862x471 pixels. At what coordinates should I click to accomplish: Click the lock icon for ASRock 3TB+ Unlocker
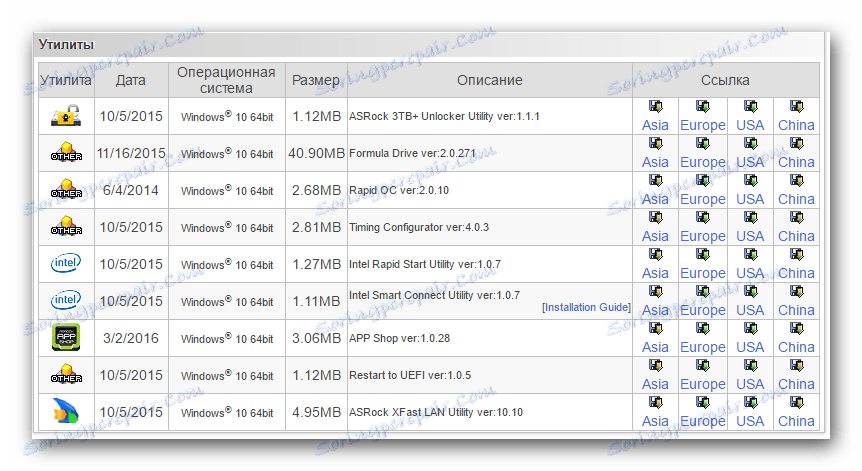point(66,116)
